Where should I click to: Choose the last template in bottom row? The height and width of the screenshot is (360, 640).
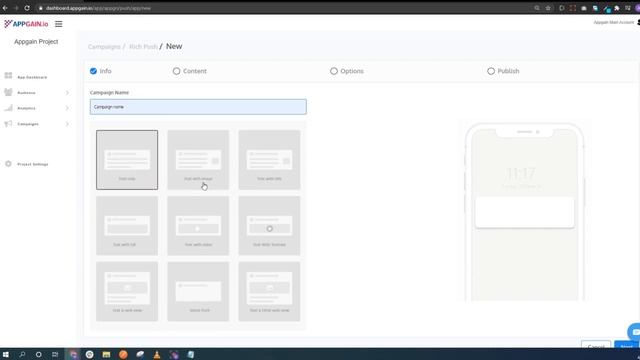(269, 291)
